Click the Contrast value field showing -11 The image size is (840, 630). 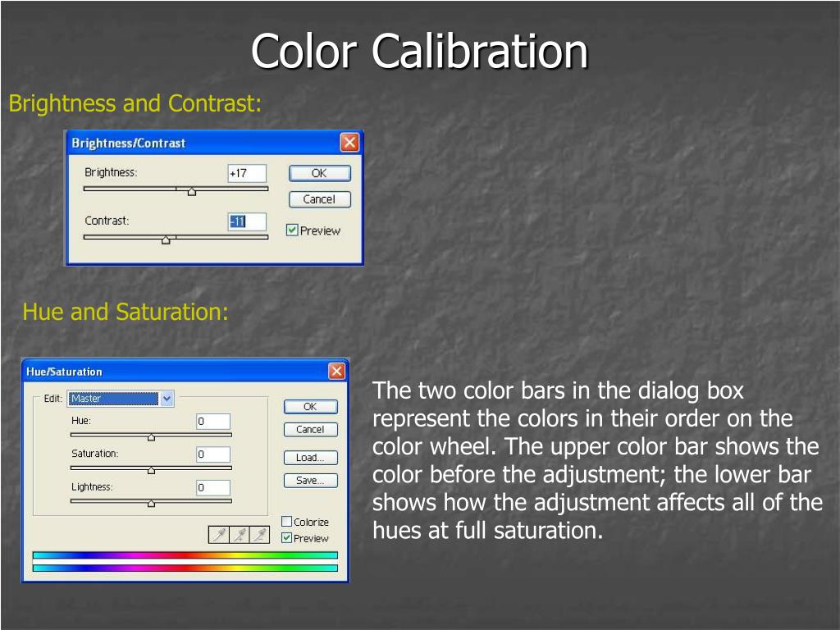(247, 221)
